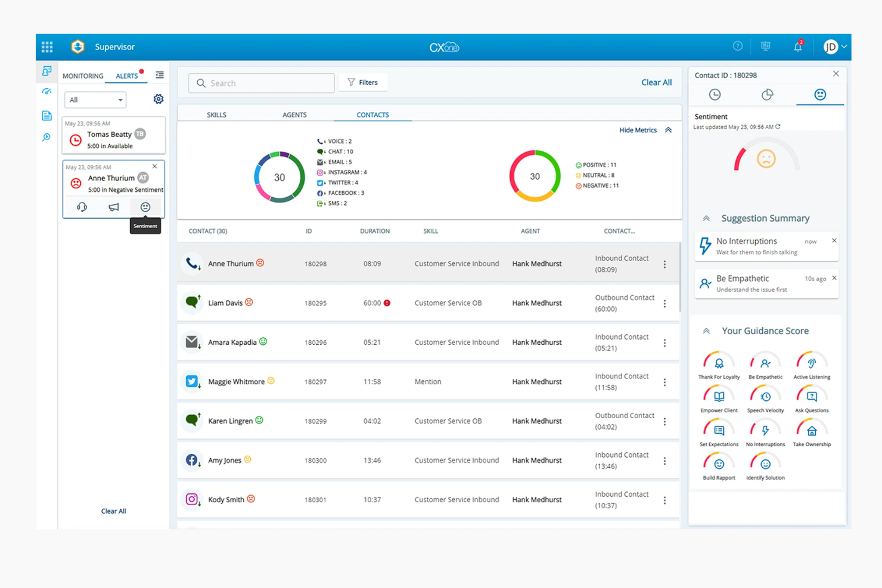
Task: Close the Contact ID 180298 panel
Action: (x=836, y=74)
